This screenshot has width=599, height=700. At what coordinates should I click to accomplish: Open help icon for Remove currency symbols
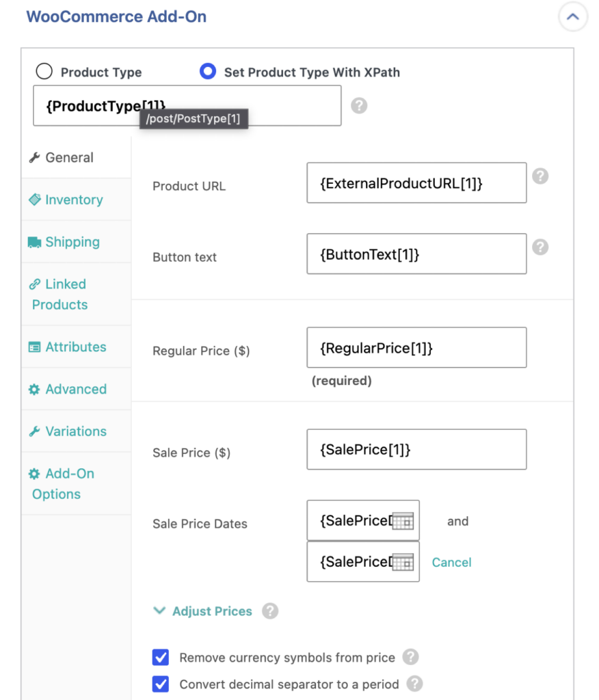(x=410, y=657)
